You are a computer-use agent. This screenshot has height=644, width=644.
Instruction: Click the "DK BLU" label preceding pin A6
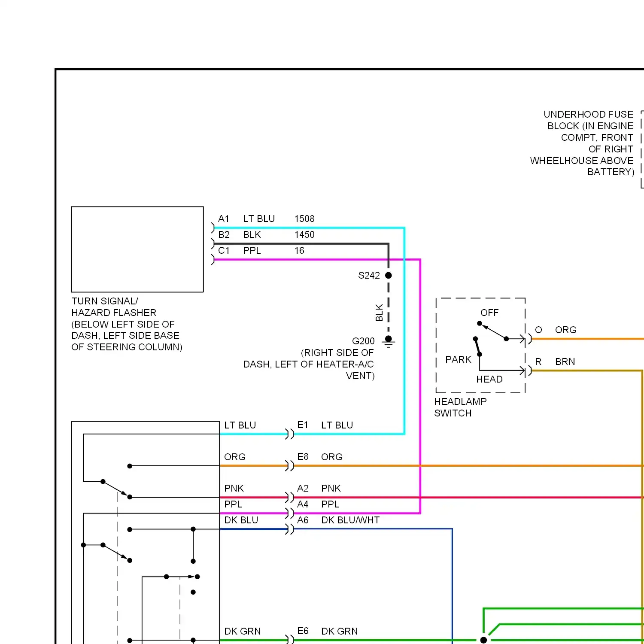tap(241, 520)
